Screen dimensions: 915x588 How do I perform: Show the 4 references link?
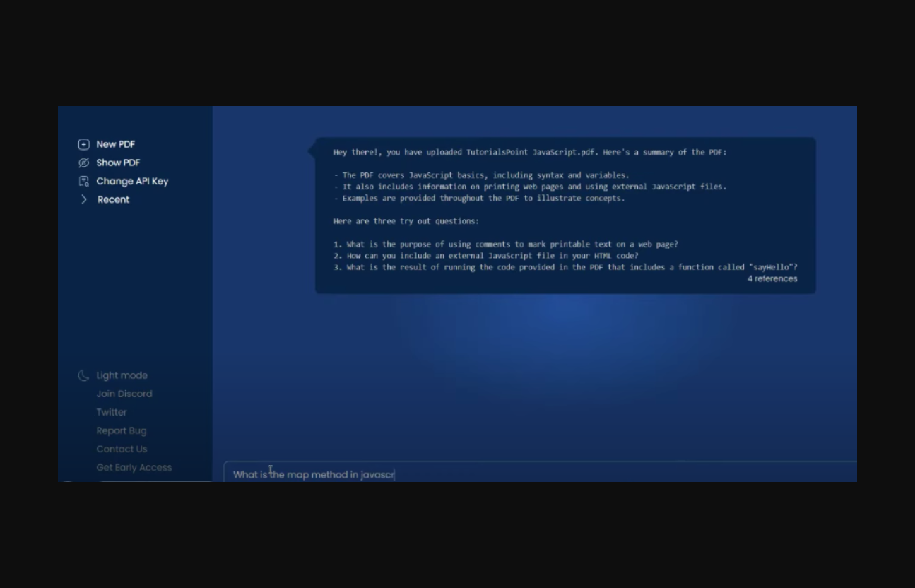(772, 278)
